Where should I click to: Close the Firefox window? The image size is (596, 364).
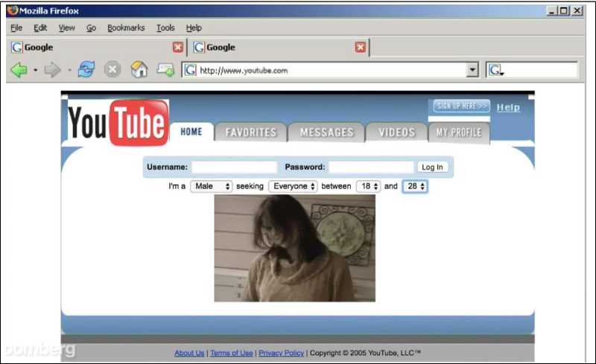[x=577, y=10]
